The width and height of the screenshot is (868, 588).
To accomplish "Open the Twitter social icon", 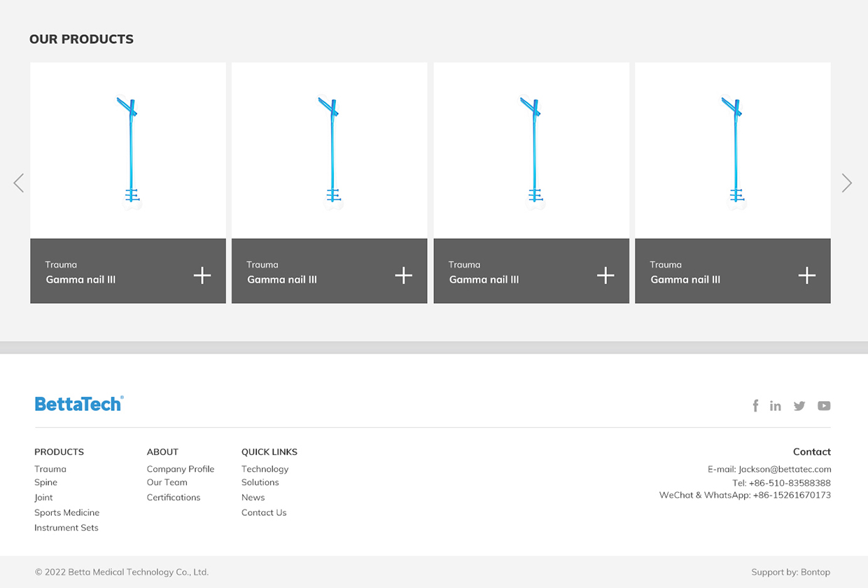I will [x=799, y=406].
